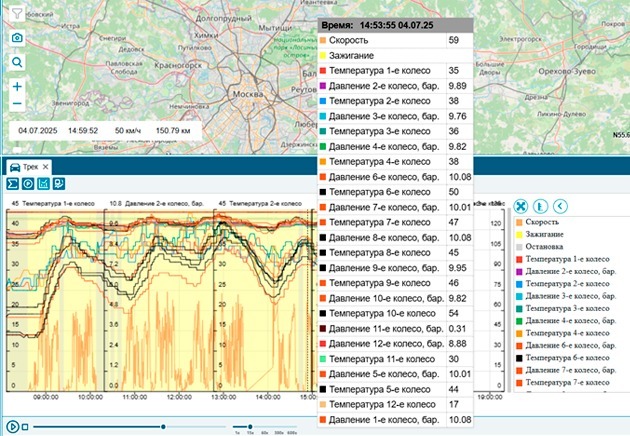Viewport: 630px width, 436px height.
Task: Click the Зажигание row in the tooltip
Action: coord(395,55)
